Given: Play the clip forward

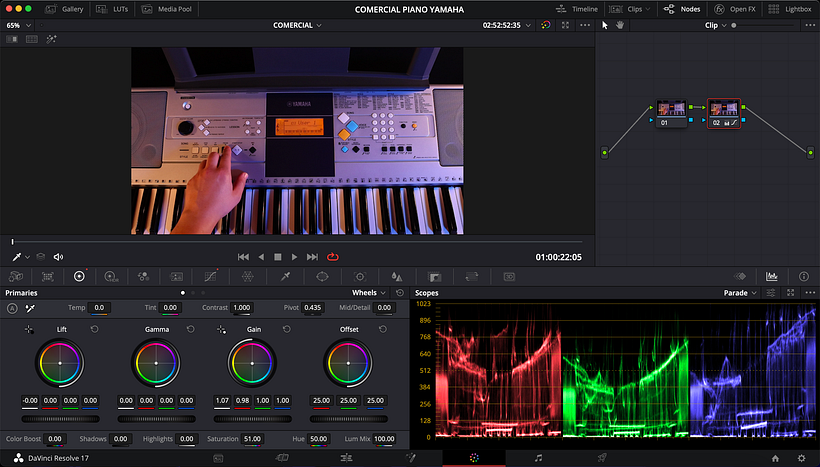Looking at the screenshot, I should point(294,257).
